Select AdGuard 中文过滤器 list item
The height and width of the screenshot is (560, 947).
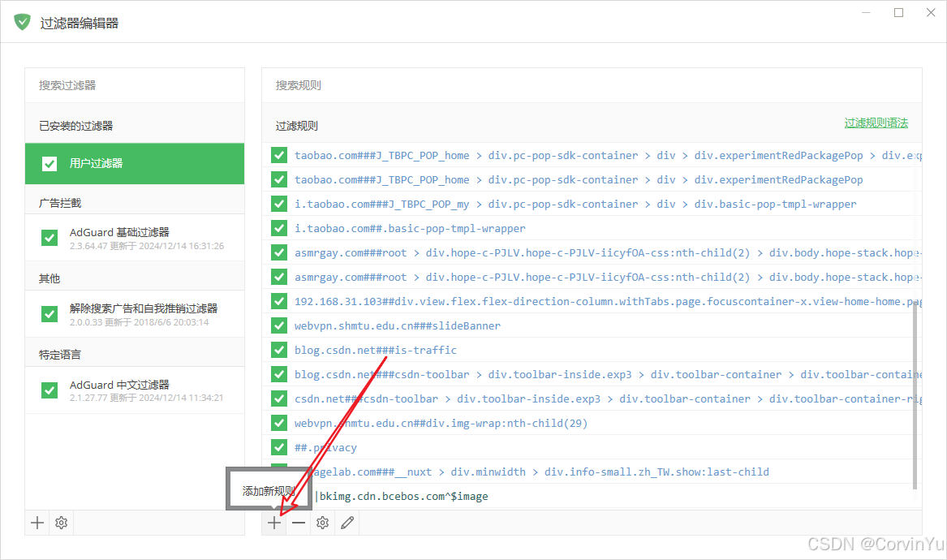coord(135,390)
